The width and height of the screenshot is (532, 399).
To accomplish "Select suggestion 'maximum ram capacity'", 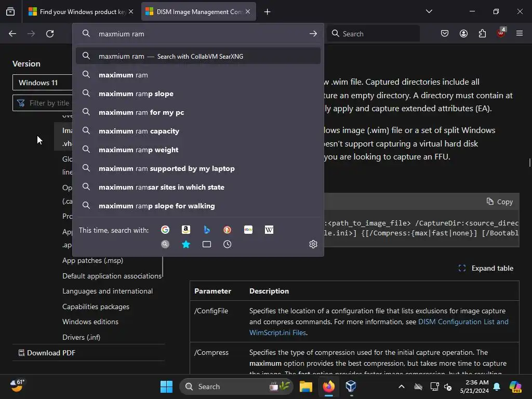I will (x=198, y=131).
